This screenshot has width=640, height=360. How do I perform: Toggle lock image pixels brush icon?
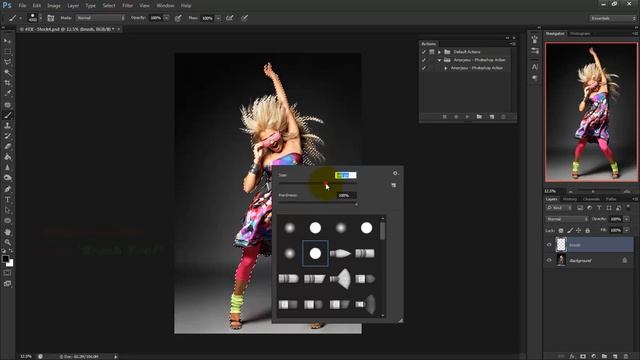pos(570,231)
